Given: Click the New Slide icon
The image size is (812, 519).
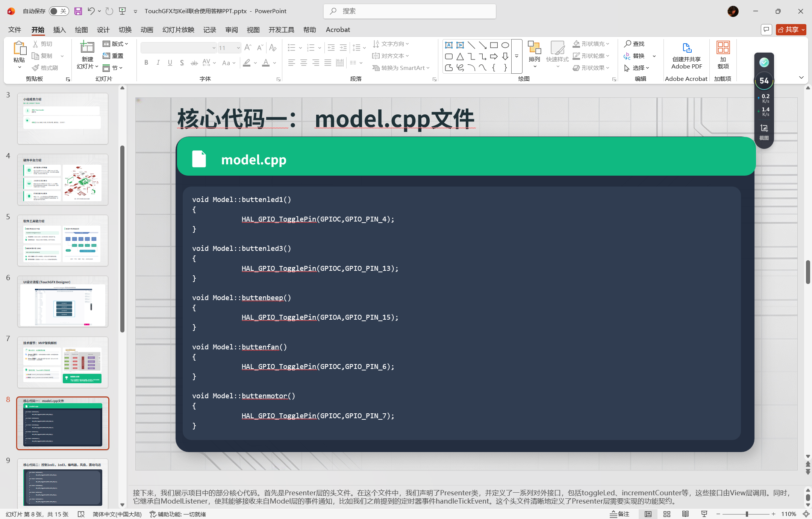Looking at the screenshot, I should coord(87,48).
